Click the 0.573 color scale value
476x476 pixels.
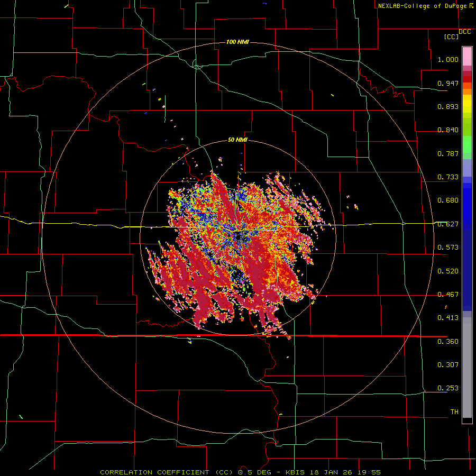pos(448,248)
